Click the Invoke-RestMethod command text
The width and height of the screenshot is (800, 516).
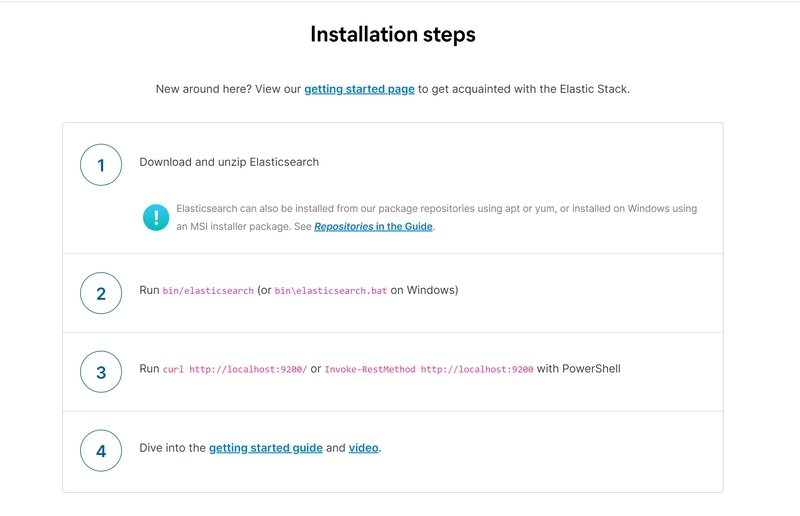[x=429, y=369]
